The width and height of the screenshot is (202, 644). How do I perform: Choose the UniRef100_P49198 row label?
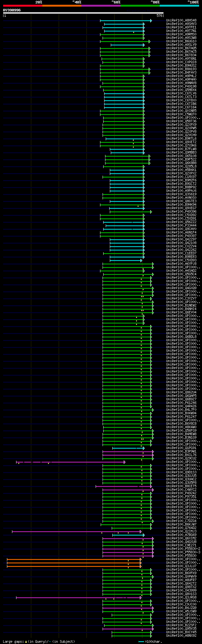(x=181, y=87)
